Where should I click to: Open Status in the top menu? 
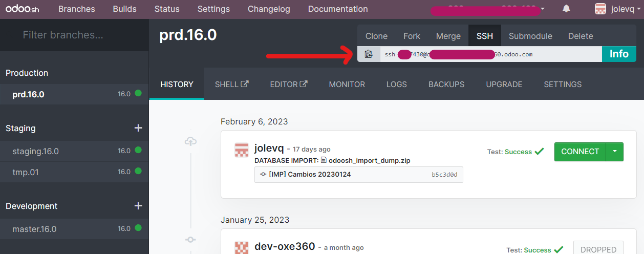[167, 9]
